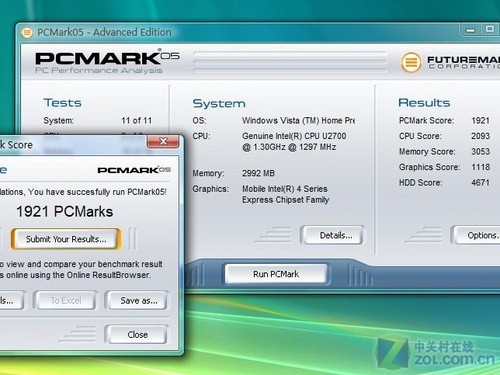Select PCMark Score value 1921 in Results
The height and width of the screenshot is (375, 500).
pyautogui.click(x=480, y=120)
